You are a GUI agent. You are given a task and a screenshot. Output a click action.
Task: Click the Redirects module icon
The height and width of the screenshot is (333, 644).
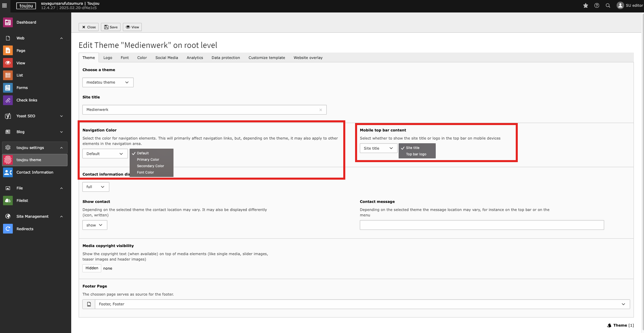pyautogui.click(x=8, y=229)
